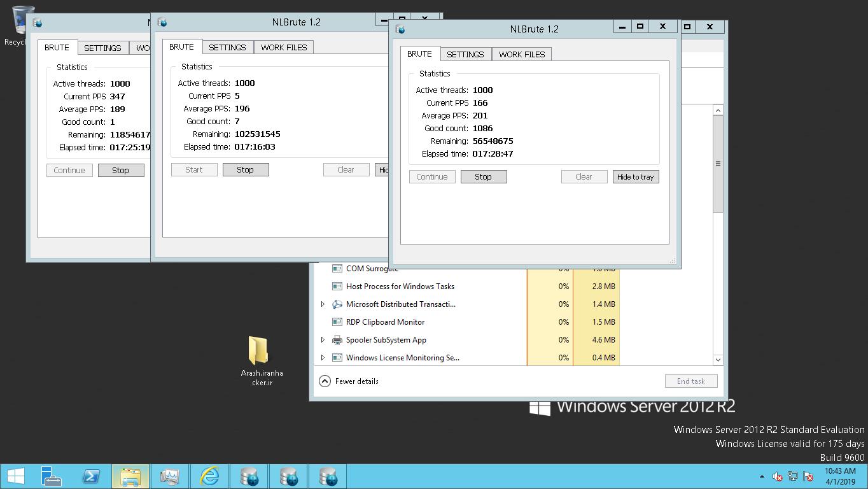868x489 pixels.
Task: Click the muted speaker tray icon
Action: pos(777,476)
